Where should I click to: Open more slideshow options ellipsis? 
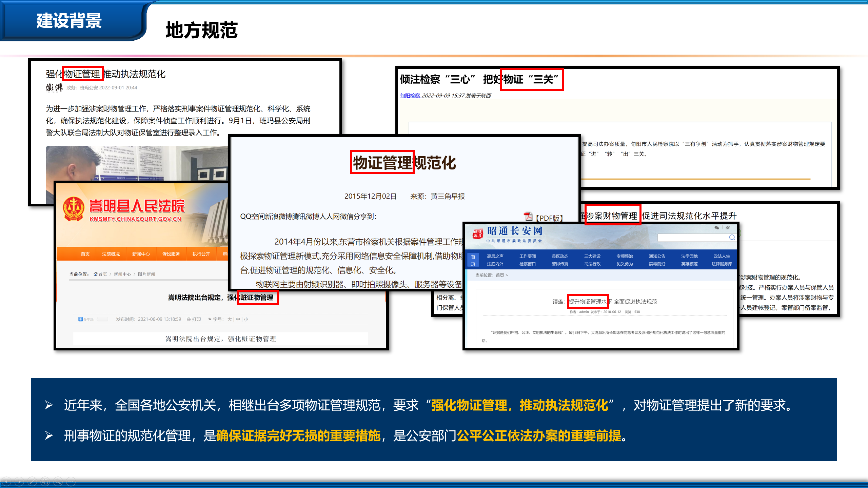[x=71, y=482]
